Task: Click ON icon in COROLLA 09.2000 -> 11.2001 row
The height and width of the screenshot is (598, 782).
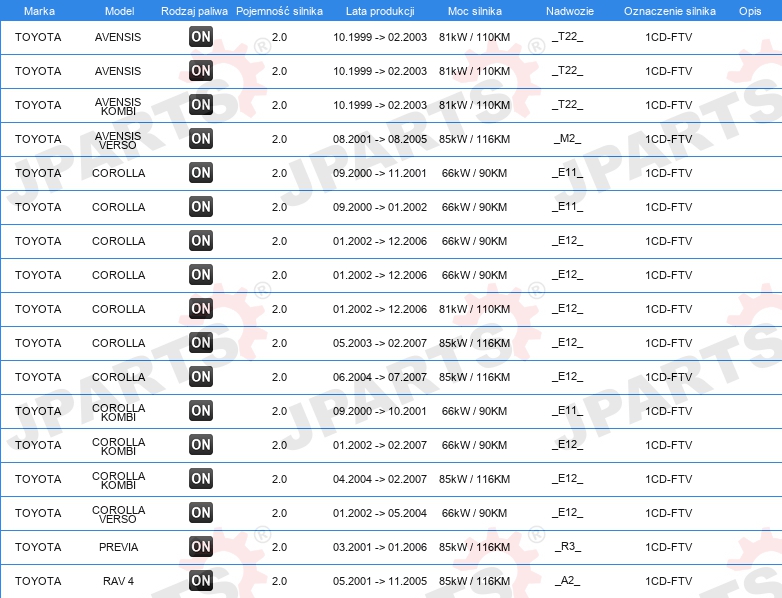Action: point(201,173)
